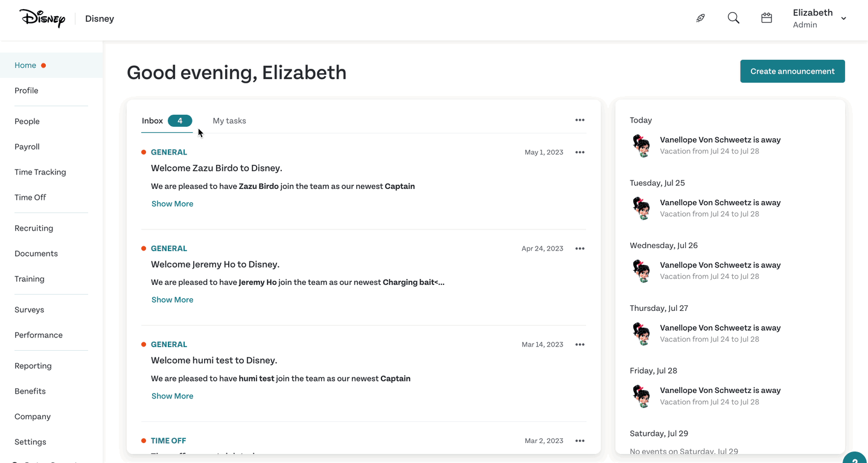This screenshot has height=463, width=868.
Task: Open the Inbox panel three-dot menu
Action: (579, 120)
